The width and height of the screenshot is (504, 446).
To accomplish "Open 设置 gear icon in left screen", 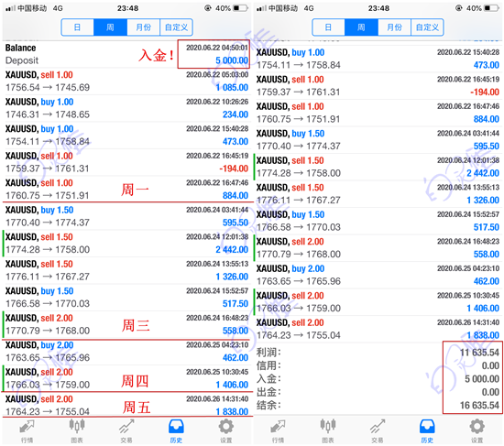I will 226,431.
